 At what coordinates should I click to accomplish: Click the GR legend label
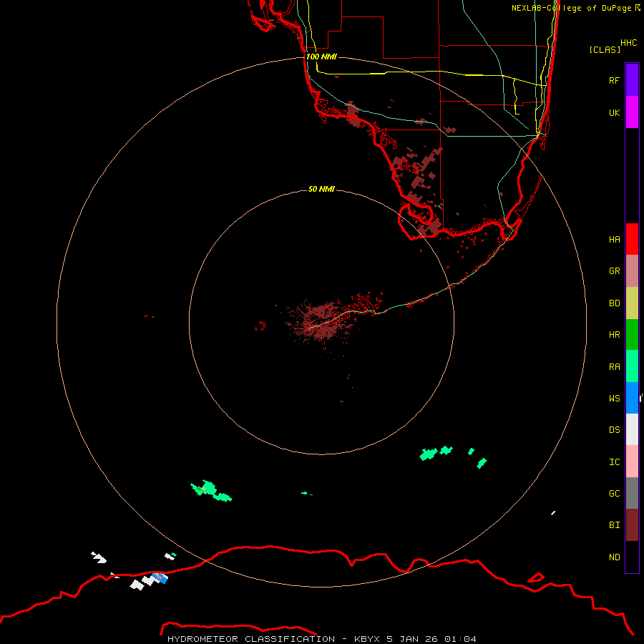click(614, 271)
